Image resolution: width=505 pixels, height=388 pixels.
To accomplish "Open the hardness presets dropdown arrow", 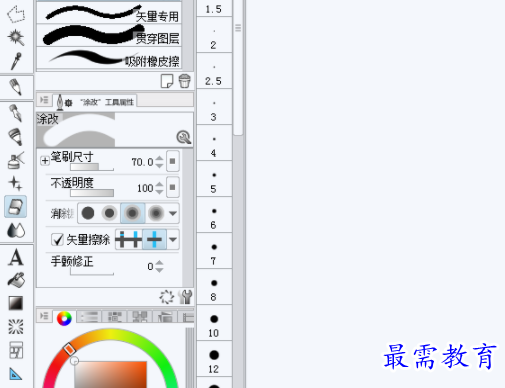I will (173, 213).
